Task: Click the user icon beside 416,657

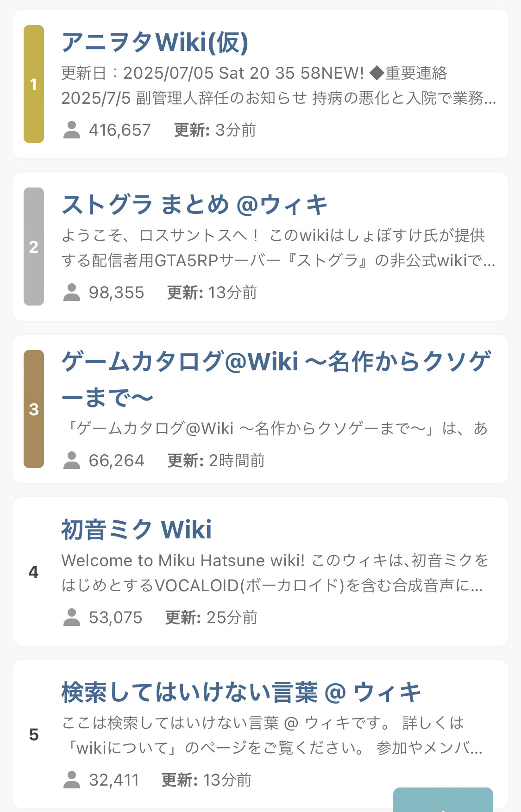Action: 72,130
